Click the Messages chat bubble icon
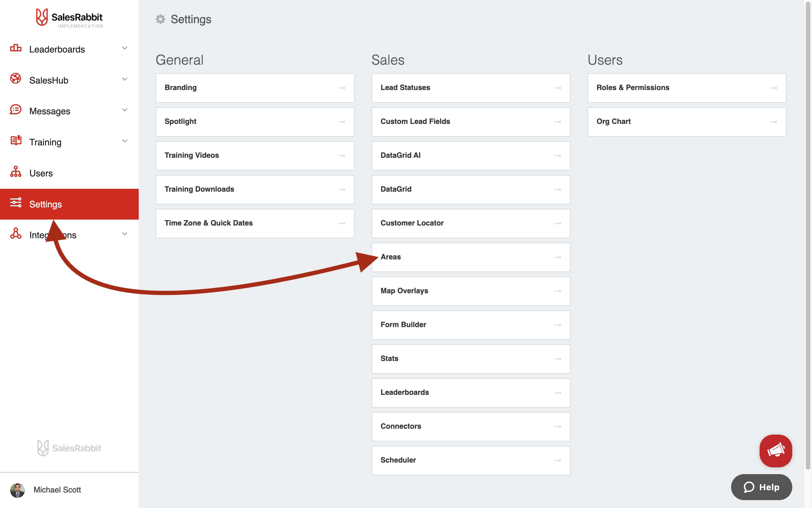 pos(16,110)
